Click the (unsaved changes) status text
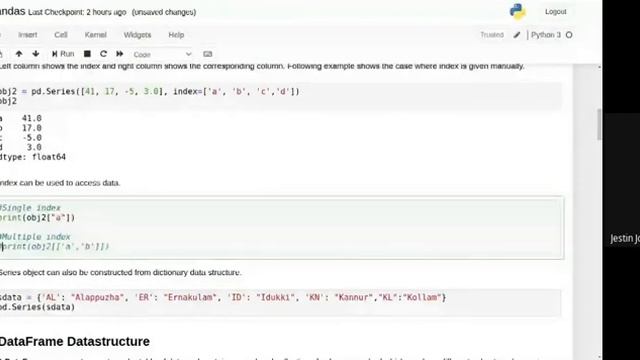The width and height of the screenshot is (640, 360). coord(164,12)
